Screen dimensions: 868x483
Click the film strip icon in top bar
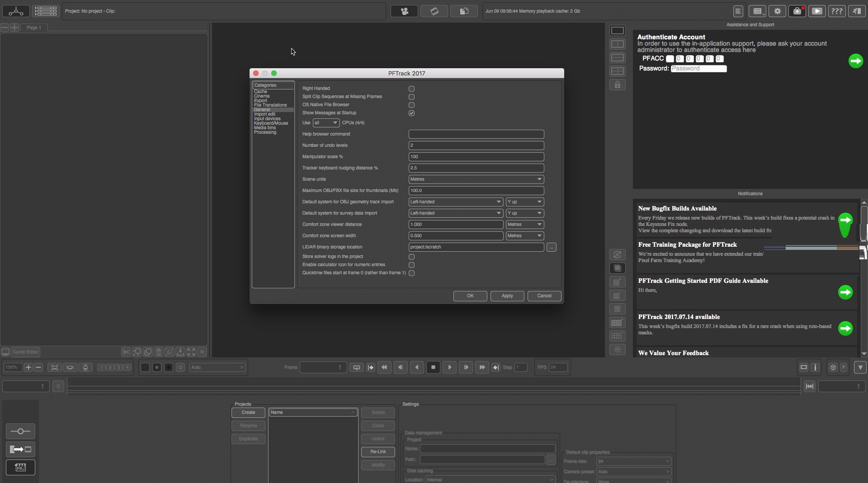point(434,11)
